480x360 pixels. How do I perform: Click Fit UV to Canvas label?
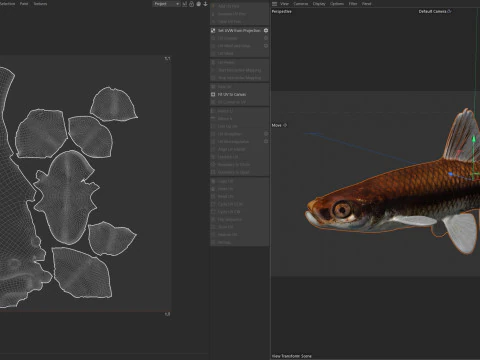click(x=232, y=94)
